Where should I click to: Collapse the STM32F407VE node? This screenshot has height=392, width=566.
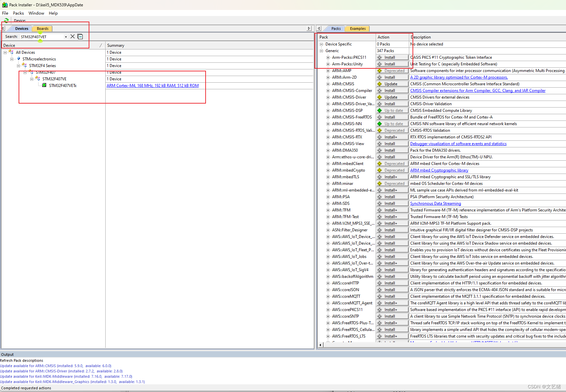[x=32, y=79]
